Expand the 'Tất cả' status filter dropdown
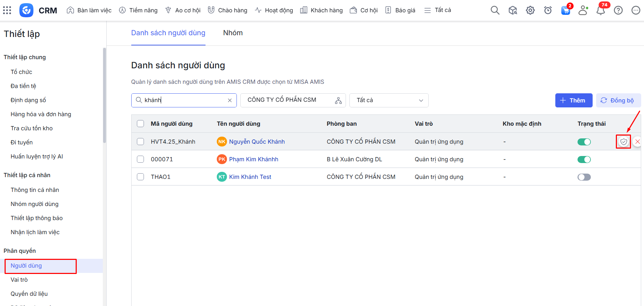Viewport: 644px width, 306px height. [389, 100]
